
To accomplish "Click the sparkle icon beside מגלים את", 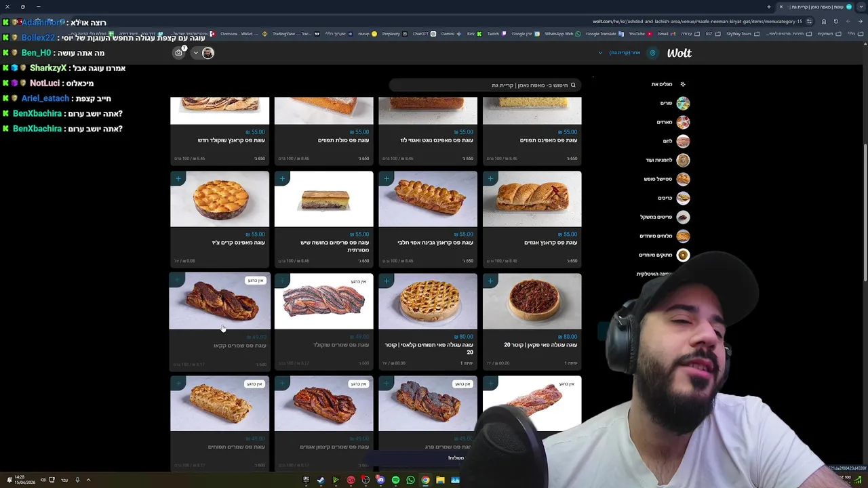I will point(683,84).
